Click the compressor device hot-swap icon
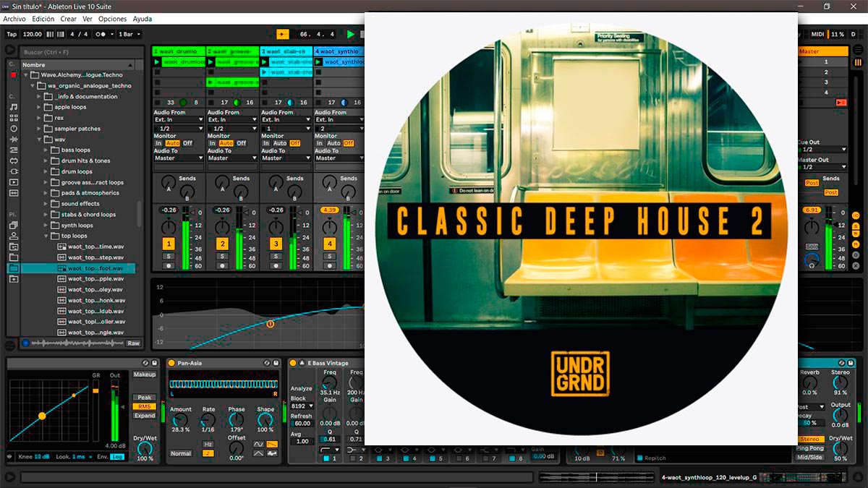This screenshot has width=868, height=488. pos(145,363)
